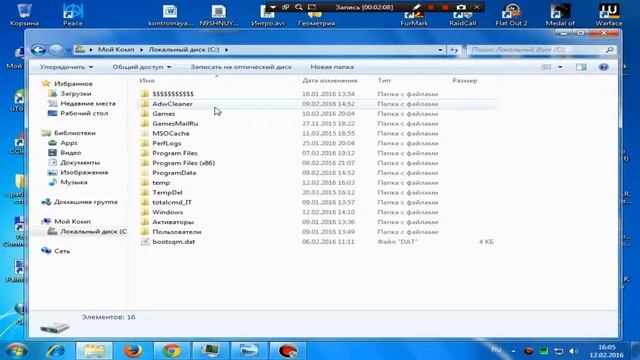Image resolution: width=640 pixels, height=360 pixels.
Task: Open the Музыка library
Action: [74, 182]
